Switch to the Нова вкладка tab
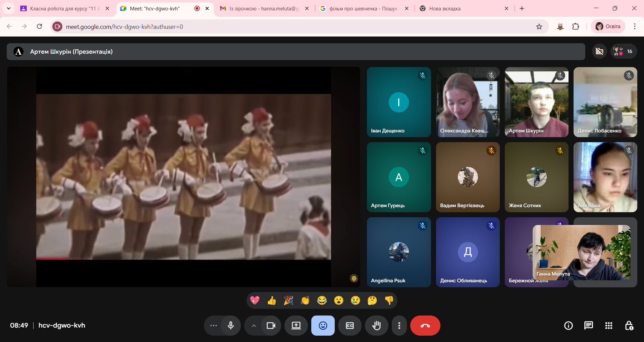Viewport: 644px width, 342px height. tap(463, 8)
